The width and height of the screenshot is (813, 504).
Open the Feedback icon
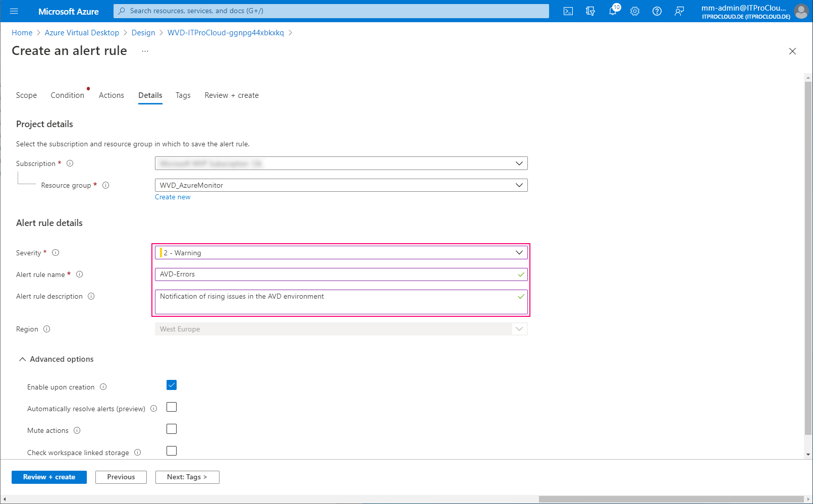[679, 11]
